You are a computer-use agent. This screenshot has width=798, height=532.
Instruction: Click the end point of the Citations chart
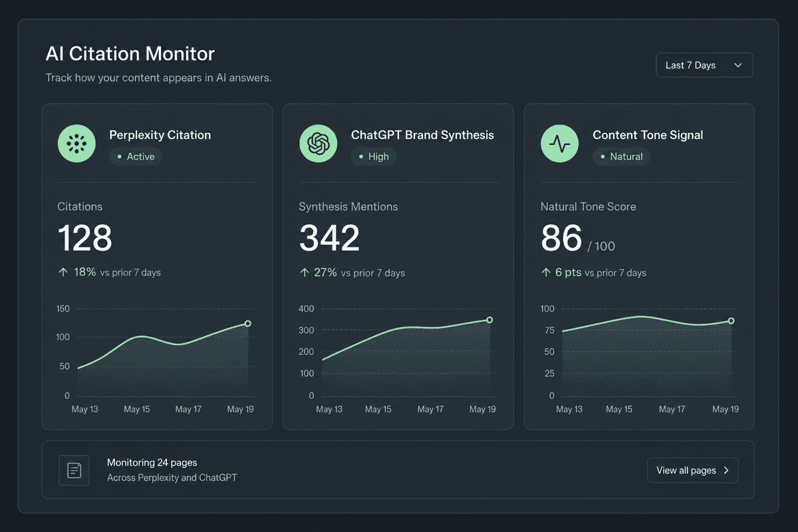tap(247, 324)
